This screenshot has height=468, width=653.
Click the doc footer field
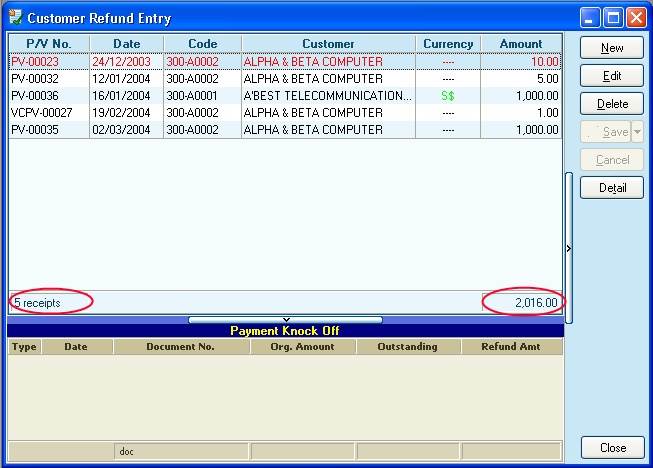181,451
